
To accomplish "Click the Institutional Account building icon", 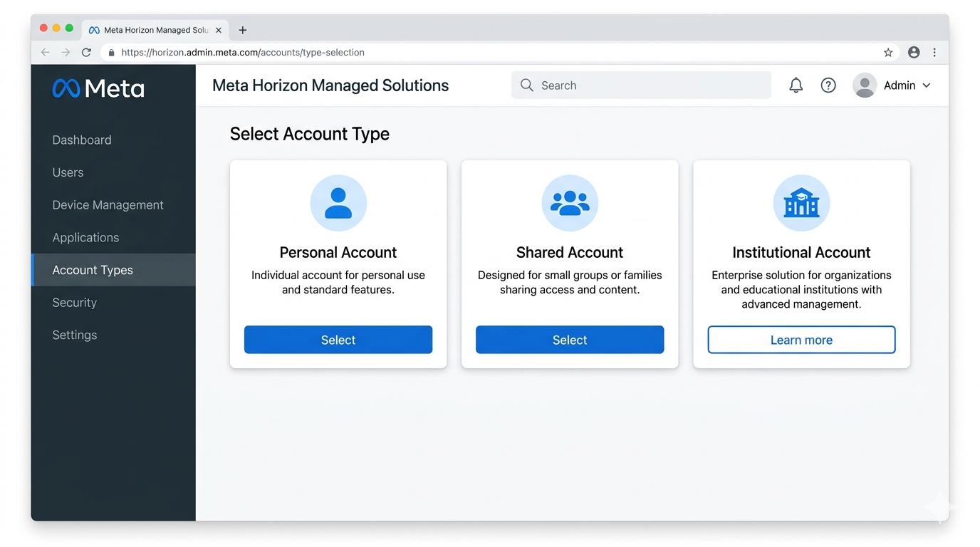I will pos(801,203).
